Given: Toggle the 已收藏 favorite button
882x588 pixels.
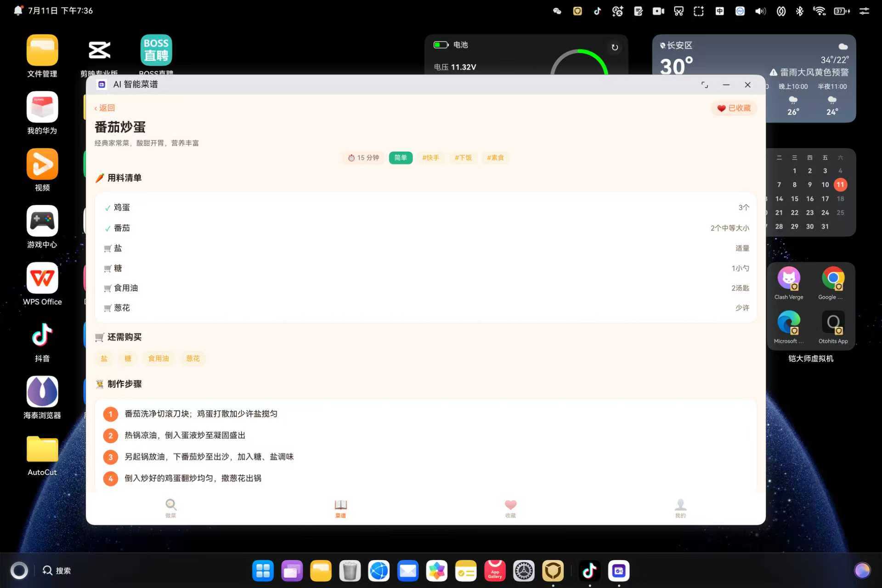Looking at the screenshot, I should [734, 108].
